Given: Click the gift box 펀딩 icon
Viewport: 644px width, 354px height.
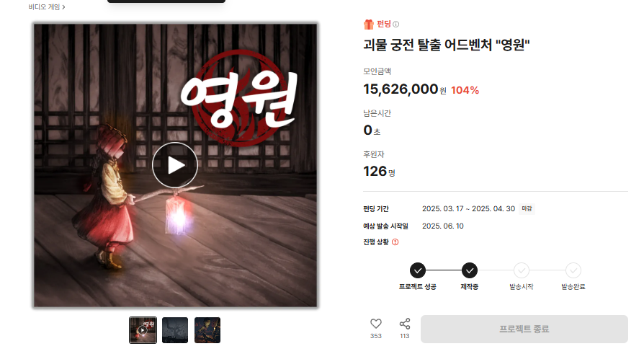Looking at the screenshot, I should click(x=368, y=25).
